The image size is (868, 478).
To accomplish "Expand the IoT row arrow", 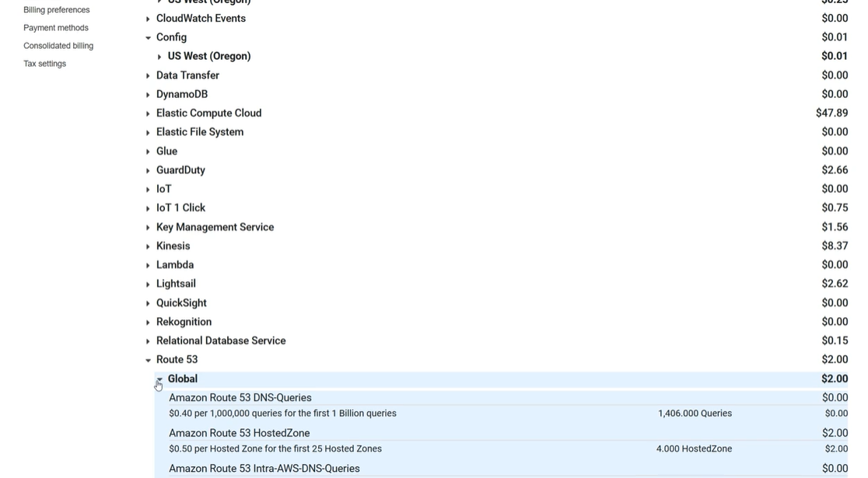I will 148,189.
